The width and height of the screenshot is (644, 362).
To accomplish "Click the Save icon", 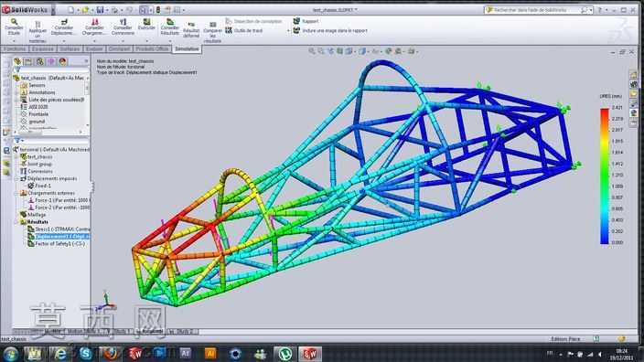I will click(100, 9).
